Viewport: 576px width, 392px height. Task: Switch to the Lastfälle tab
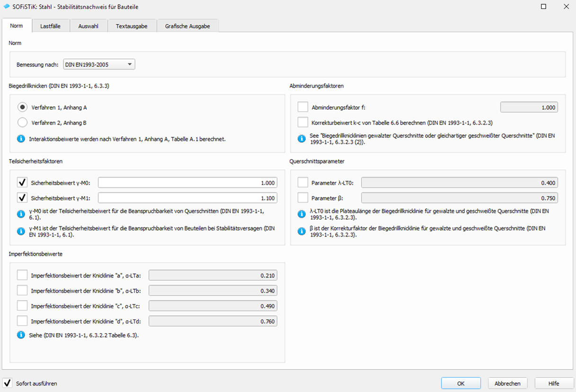[x=50, y=26]
